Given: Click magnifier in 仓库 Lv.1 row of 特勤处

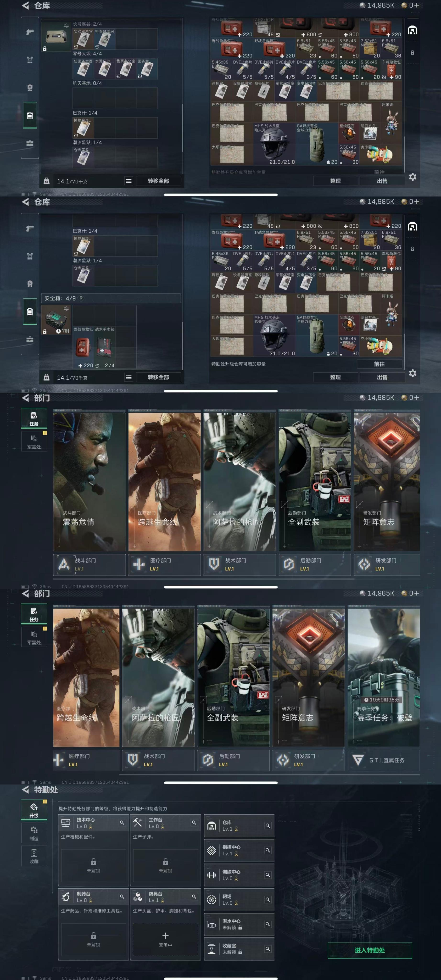Looking at the screenshot, I should [x=268, y=825].
